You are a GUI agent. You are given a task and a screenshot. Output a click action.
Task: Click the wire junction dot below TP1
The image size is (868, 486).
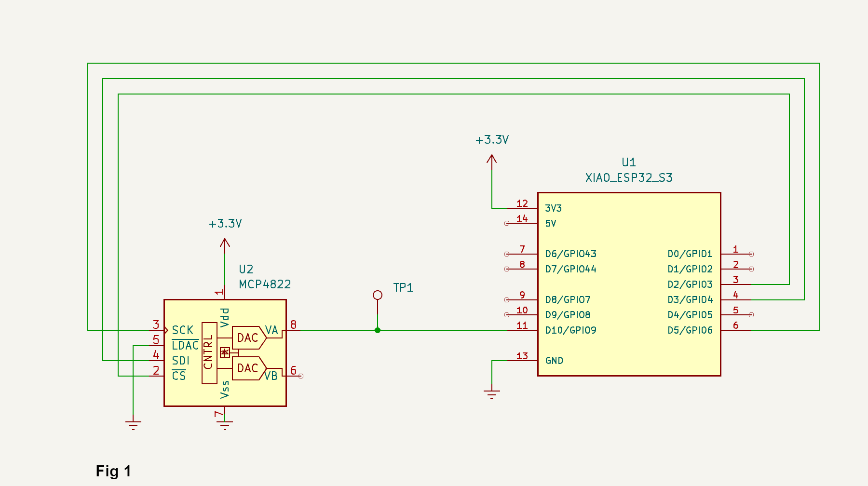[378, 330]
